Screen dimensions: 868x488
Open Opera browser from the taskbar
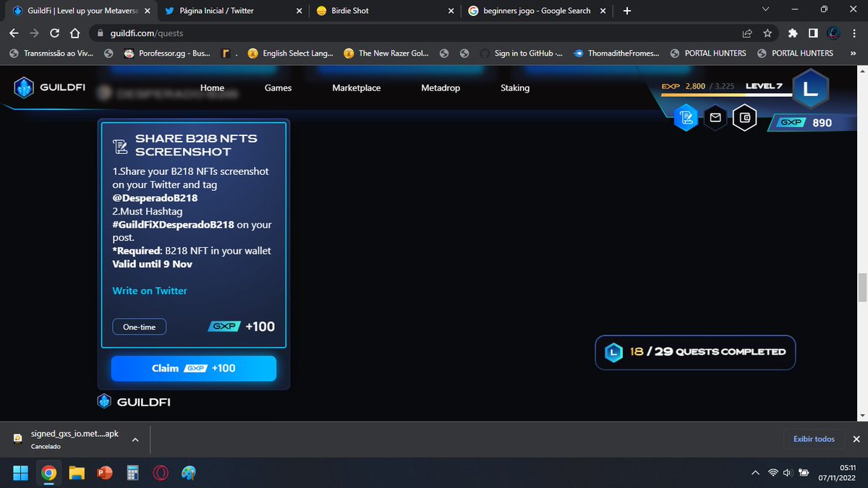point(161,473)
